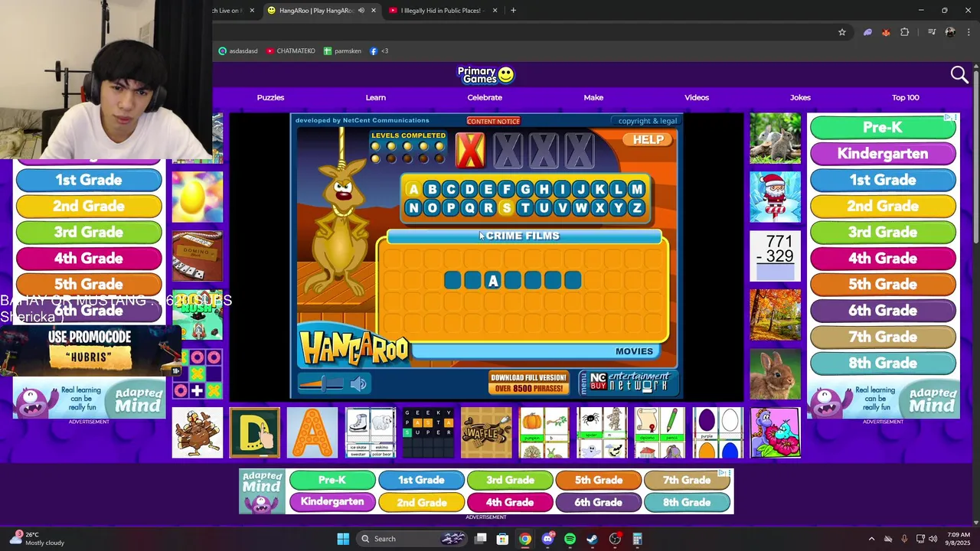The image size is (980, 551).
Task: Mute the HangARoo tab via speaker icon
Action: coord(361,11)
